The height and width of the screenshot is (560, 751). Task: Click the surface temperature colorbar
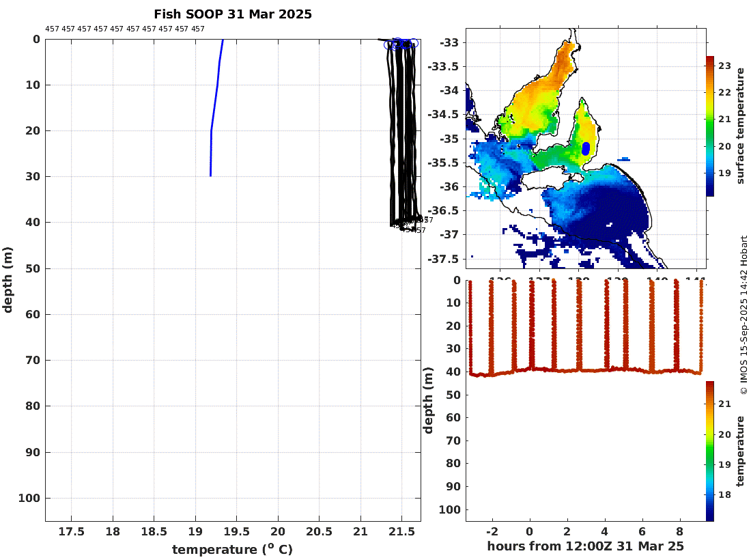tap(710, 126)
